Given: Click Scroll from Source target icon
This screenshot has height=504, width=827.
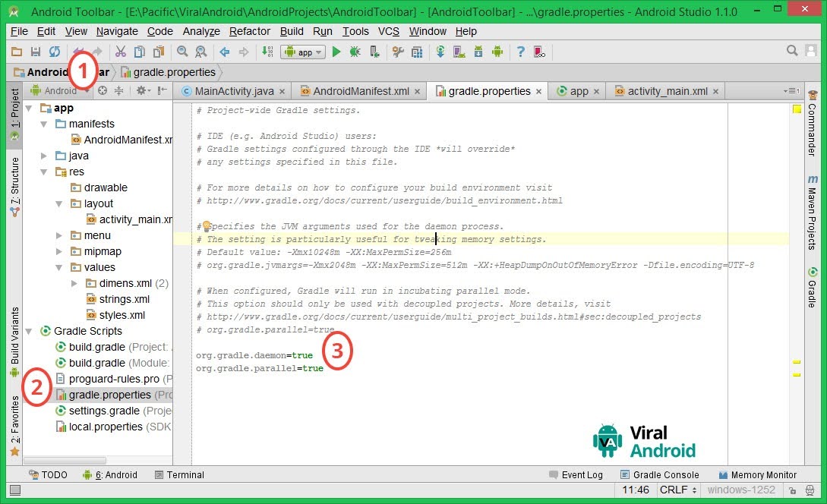Looking at the screenshot, I should [103, 90].
